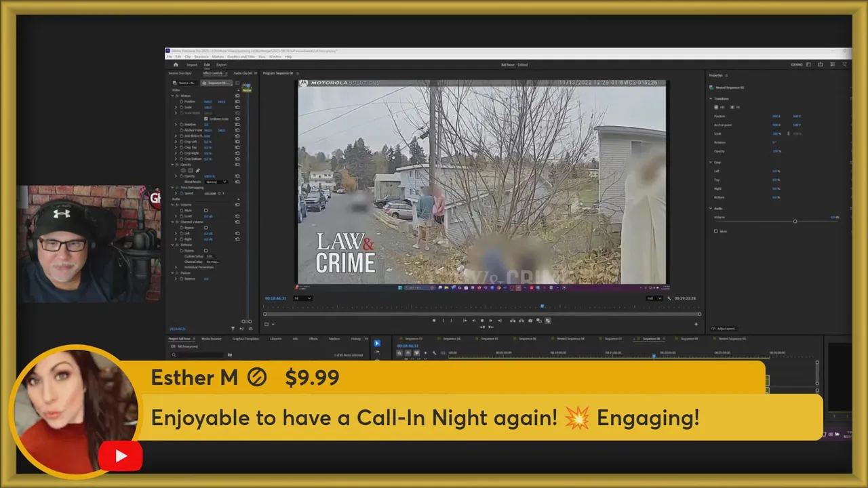The image size is (868, 488).
Task: Reset the Position parameter in Effect Controls
Action: [x=237, y=102]
